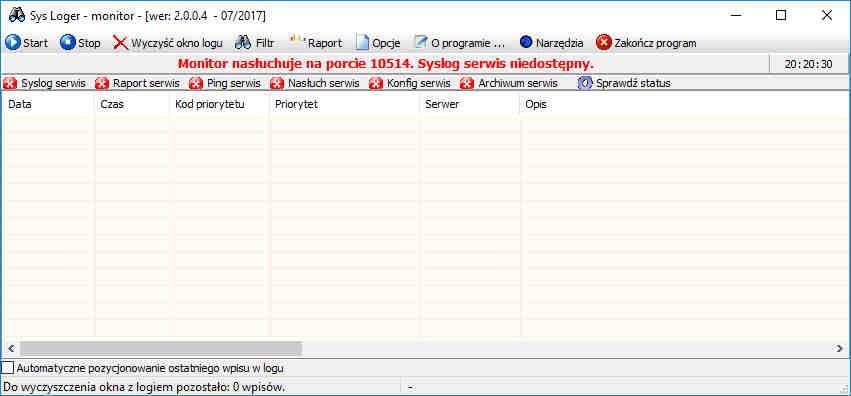The height and width of the screenshot is (396, 851).
Task: Select Konfig serwis label
Action: 419,84
